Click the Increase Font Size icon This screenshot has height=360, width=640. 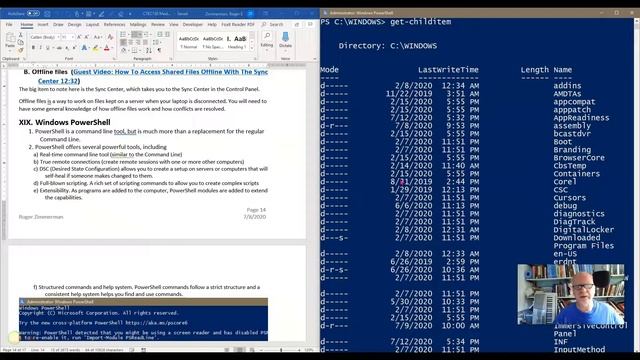coord(80,37)
